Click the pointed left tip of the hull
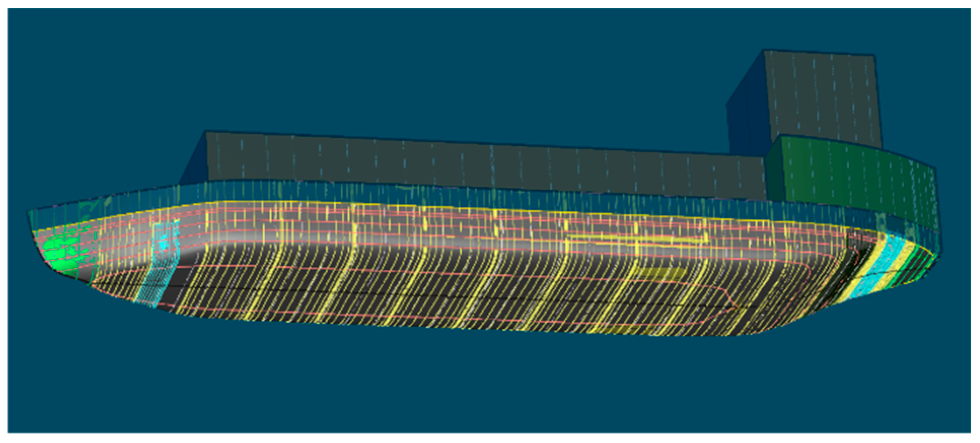The width and height of the screenshot is (980, 443). (x=29, y=216)
